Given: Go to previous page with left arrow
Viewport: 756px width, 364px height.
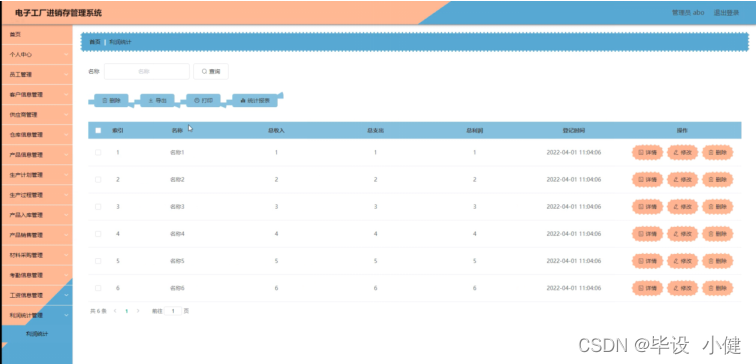Looking at the screenshot, I should 115,311.
